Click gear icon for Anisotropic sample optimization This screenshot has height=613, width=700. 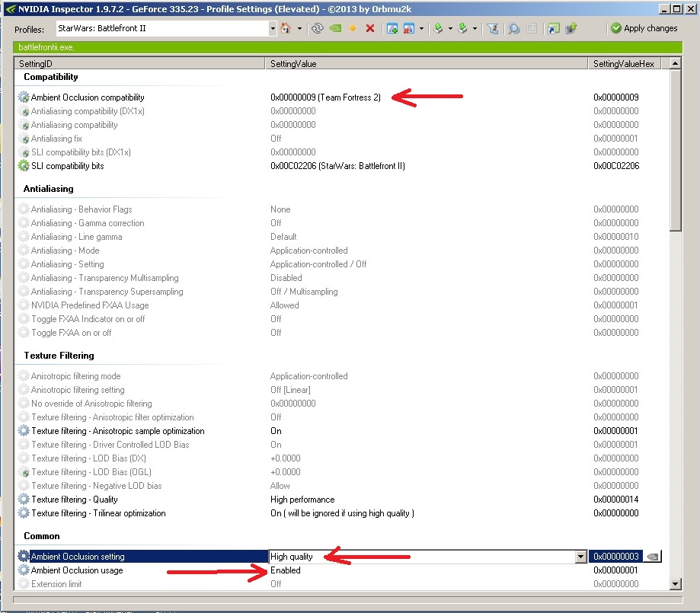coord(24,431)
